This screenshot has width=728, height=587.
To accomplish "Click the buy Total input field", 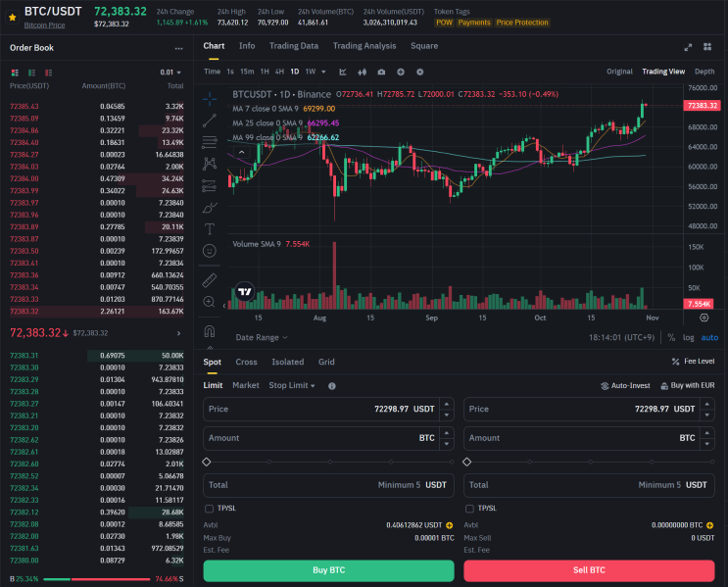I will [x=328, y=485].
